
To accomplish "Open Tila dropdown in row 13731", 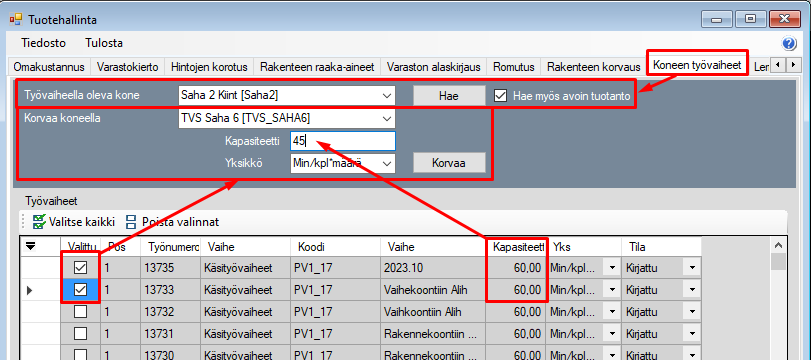I will 692,334.
